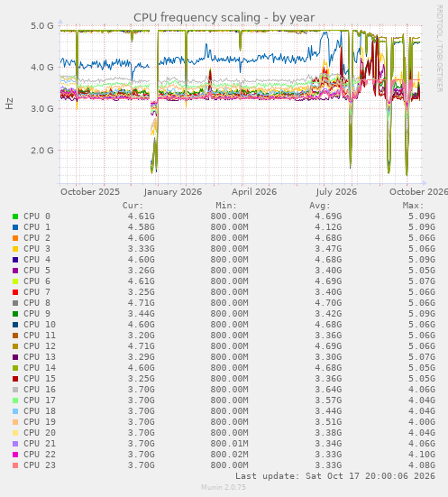Click the 'CPU 9' legend label
Viewport: 448px width, 497px height.
pyautogui.click(x=37, y=314)
